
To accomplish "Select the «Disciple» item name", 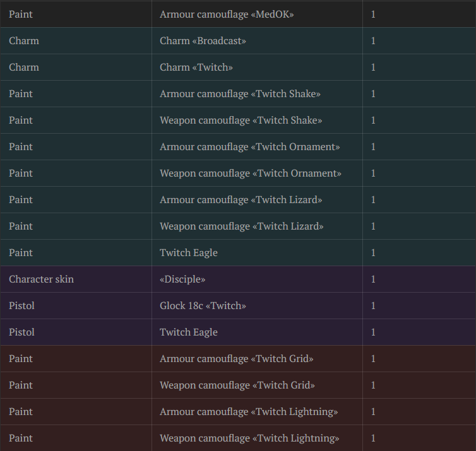I will coord(182,279).
